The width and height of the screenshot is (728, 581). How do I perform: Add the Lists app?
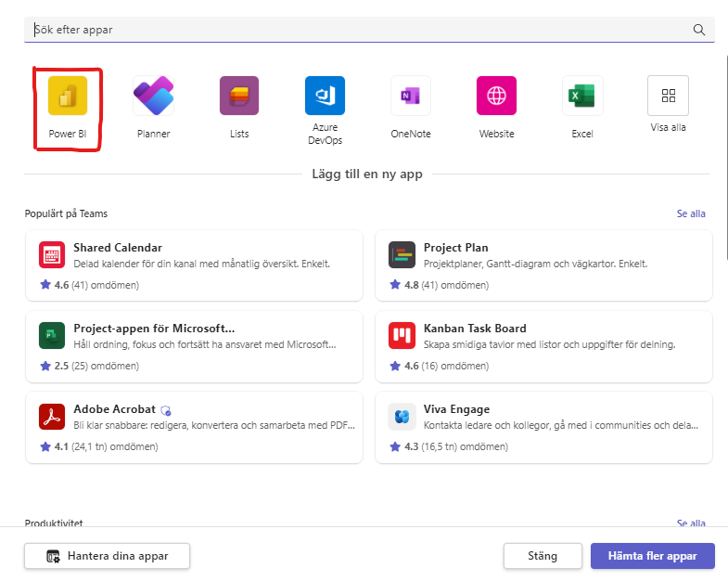tap(239, 96)
